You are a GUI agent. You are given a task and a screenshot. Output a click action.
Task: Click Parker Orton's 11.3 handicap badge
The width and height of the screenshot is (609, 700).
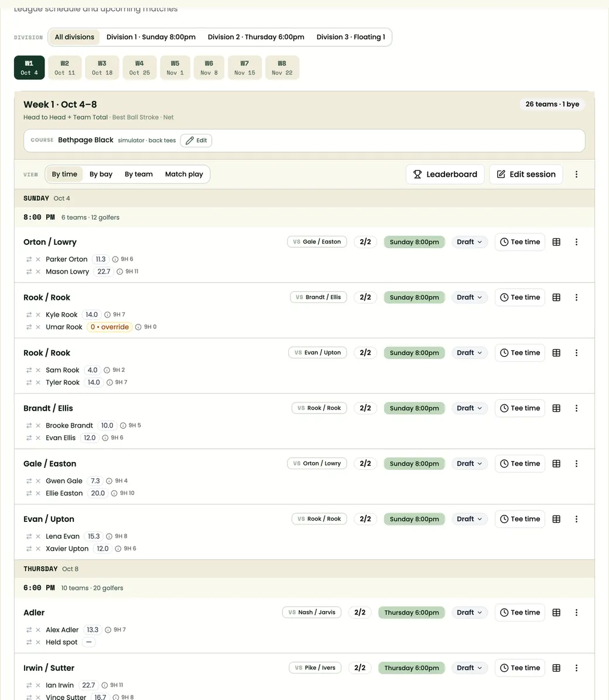[100, 259]
